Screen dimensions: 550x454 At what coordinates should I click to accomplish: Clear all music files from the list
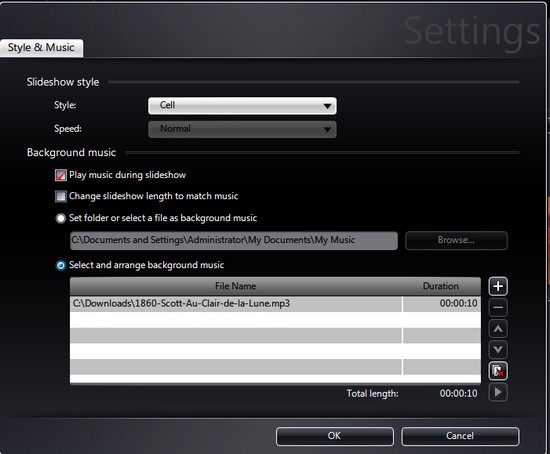498,371
